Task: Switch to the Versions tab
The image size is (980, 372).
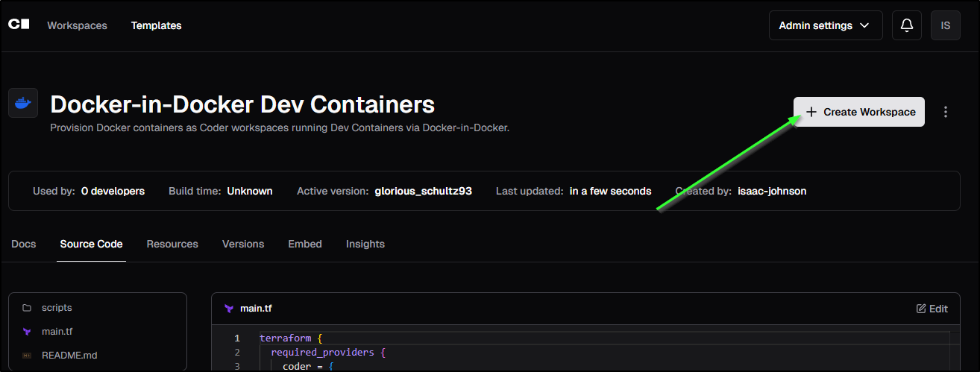Action: [x=243, y=244]
